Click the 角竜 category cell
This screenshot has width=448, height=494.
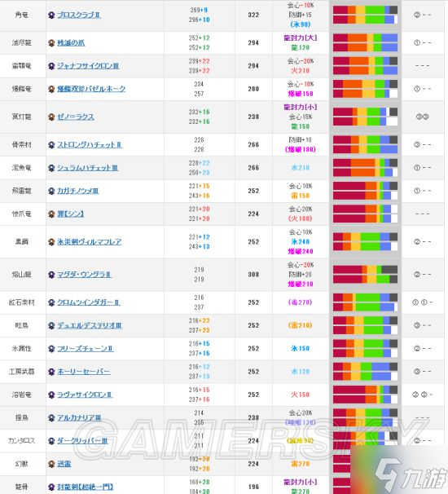tap(22, 15)
